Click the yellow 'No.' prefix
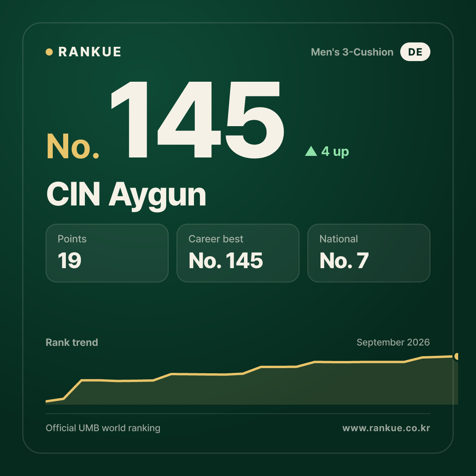476x476 pixels. [x=73, y=146]
